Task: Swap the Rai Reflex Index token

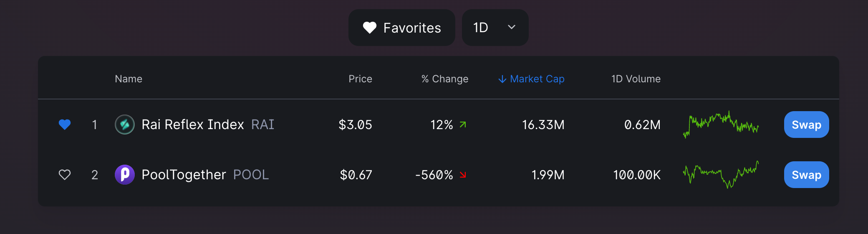Action: point(806,125)
